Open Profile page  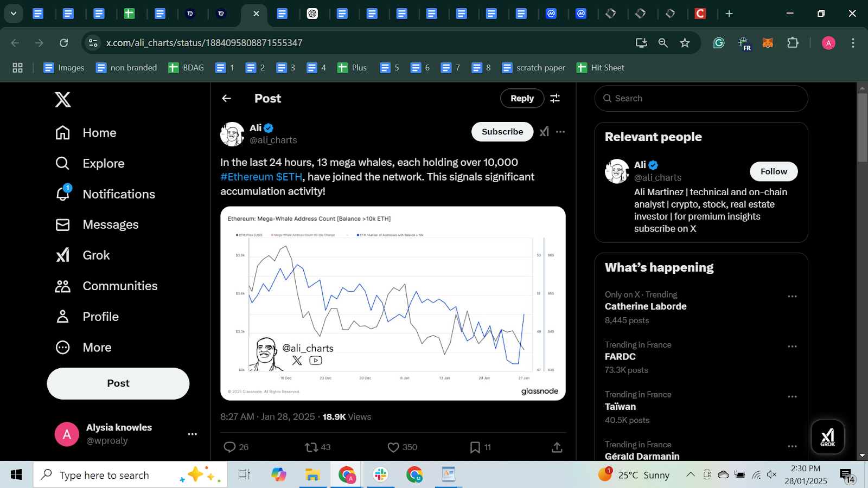click(87, 317)
